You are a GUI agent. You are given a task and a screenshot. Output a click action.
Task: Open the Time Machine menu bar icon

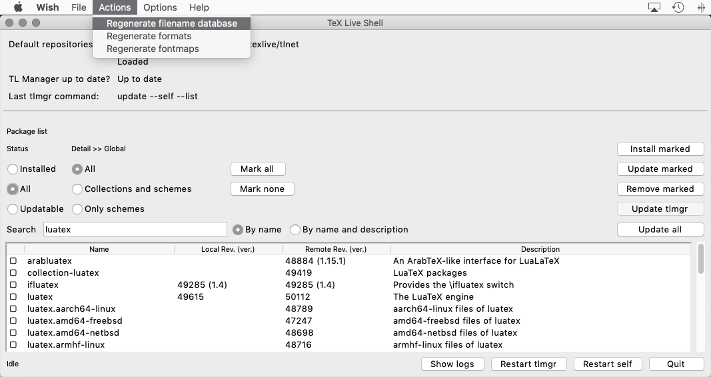pos(678,7)
